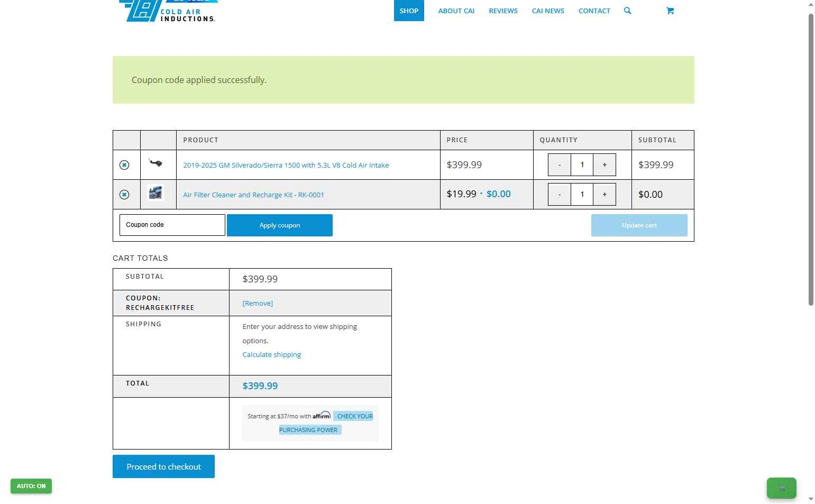Click the discounted price $0.00 in blue

499,194
